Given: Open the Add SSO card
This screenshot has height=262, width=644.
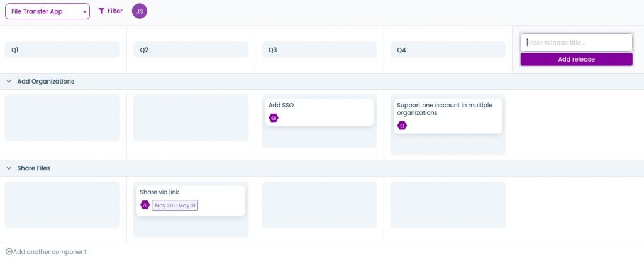Looking at the screenshot, I should point(319,112).
